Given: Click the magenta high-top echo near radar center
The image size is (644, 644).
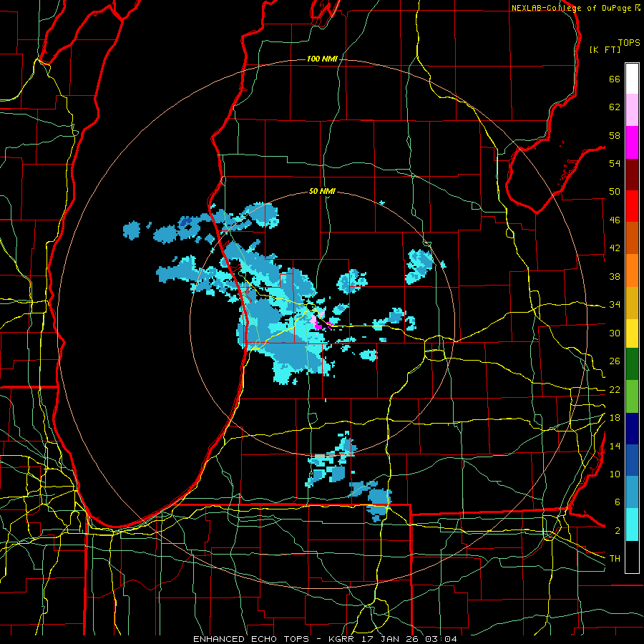Looking at the screenshot, I should click(318, 325).
